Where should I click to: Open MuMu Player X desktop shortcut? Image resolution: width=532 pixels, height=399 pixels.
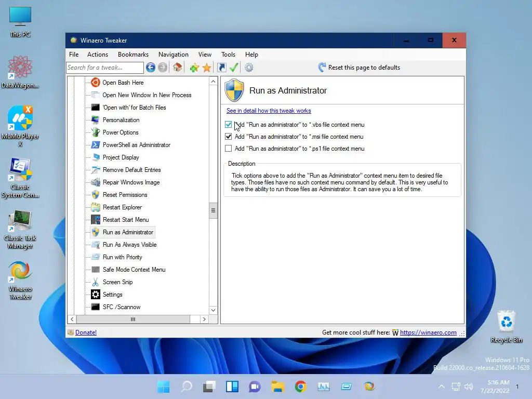tap(20, 126)
